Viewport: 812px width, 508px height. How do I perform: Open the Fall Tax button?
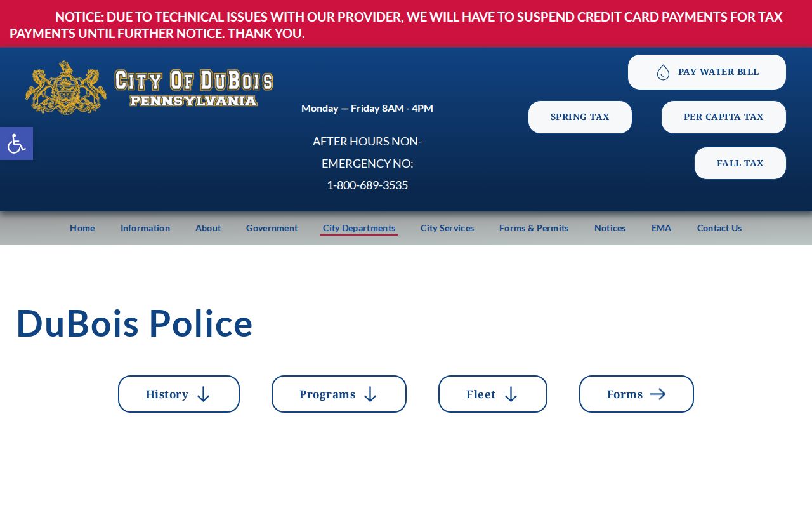click(740, 163)
